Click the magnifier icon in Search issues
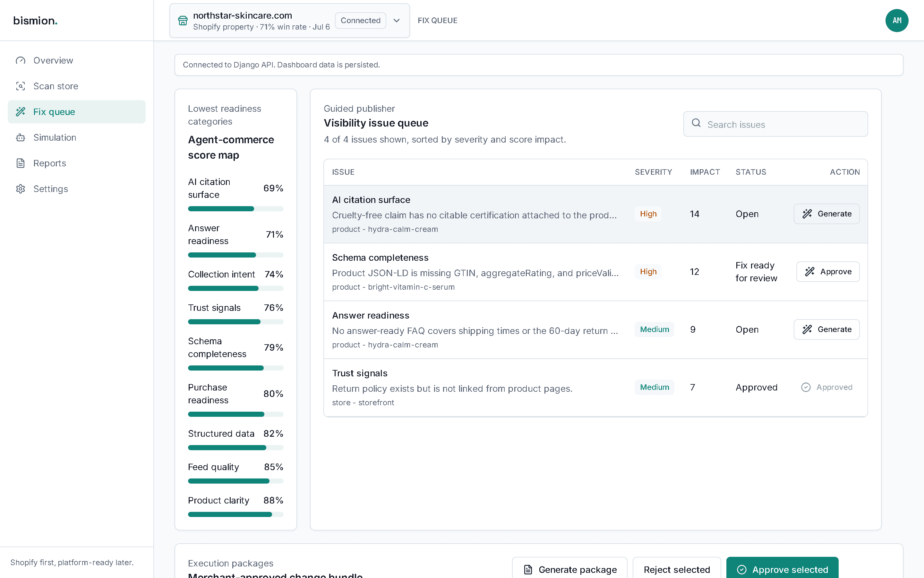The height and width of the screenshot is (578, 924). pos(696,123)
